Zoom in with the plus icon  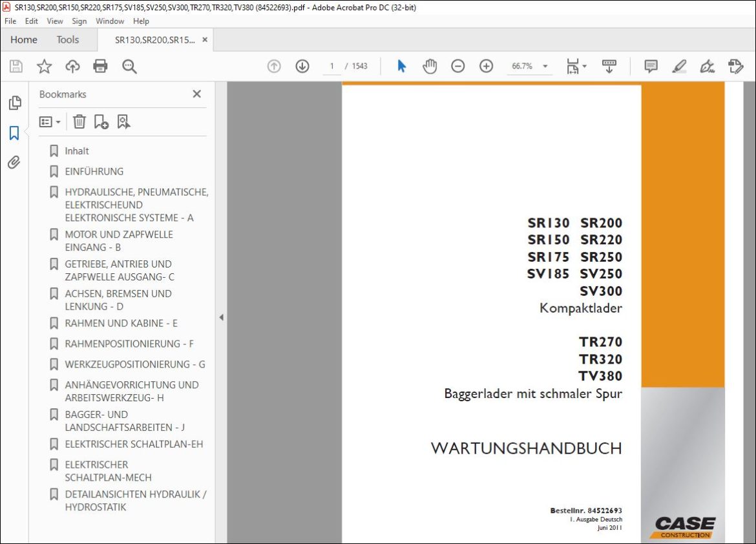click(x=486, y=66)
